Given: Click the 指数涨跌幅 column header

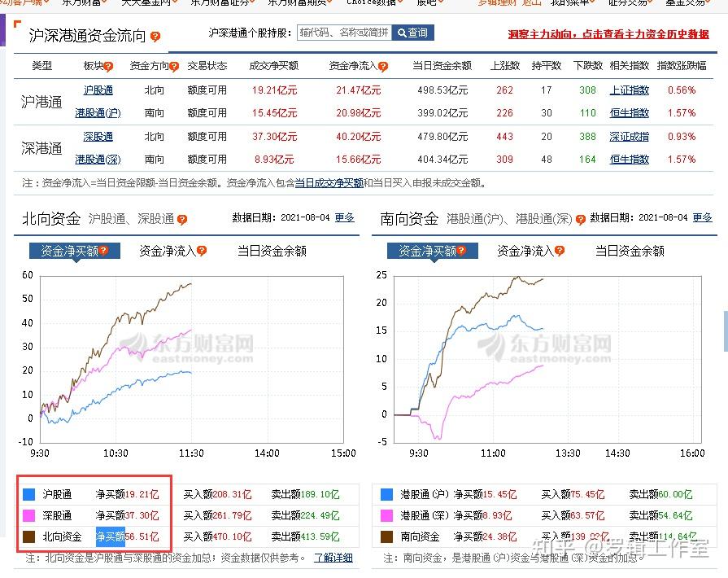Looking at the screenshot, I should click(x=682, y=66).
